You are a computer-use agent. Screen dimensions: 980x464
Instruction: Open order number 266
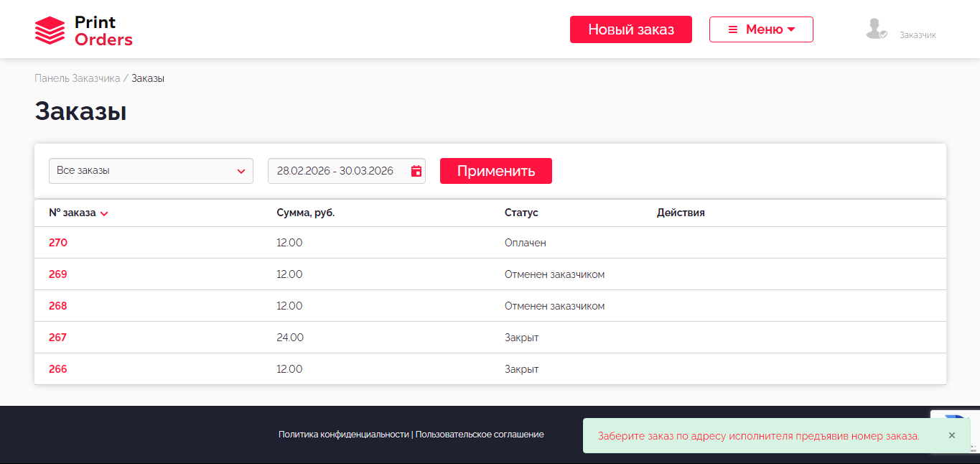58,369
